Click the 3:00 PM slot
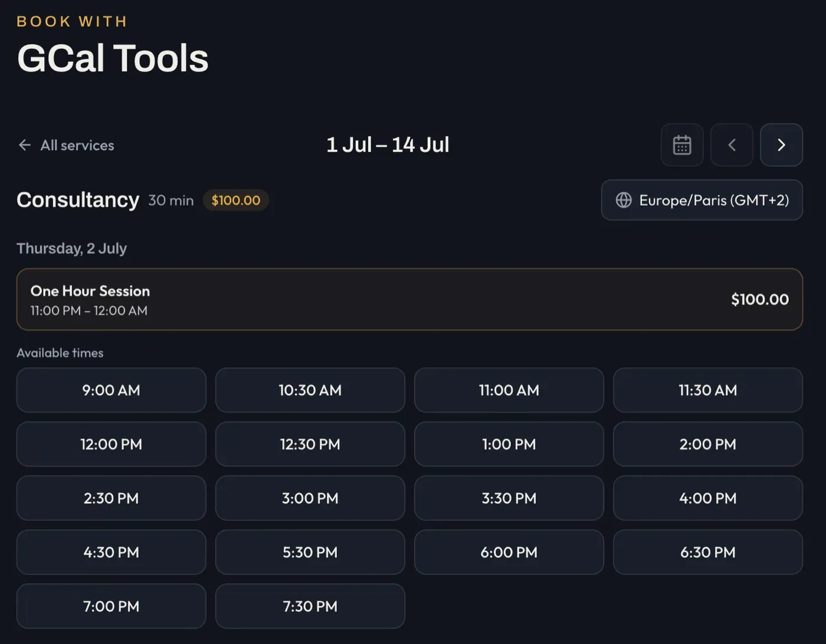 pyautogui.click(x=310, y=498)
